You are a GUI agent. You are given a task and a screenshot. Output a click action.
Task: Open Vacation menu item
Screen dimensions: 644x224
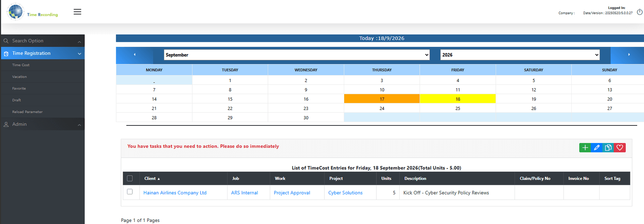click(19, 77)
